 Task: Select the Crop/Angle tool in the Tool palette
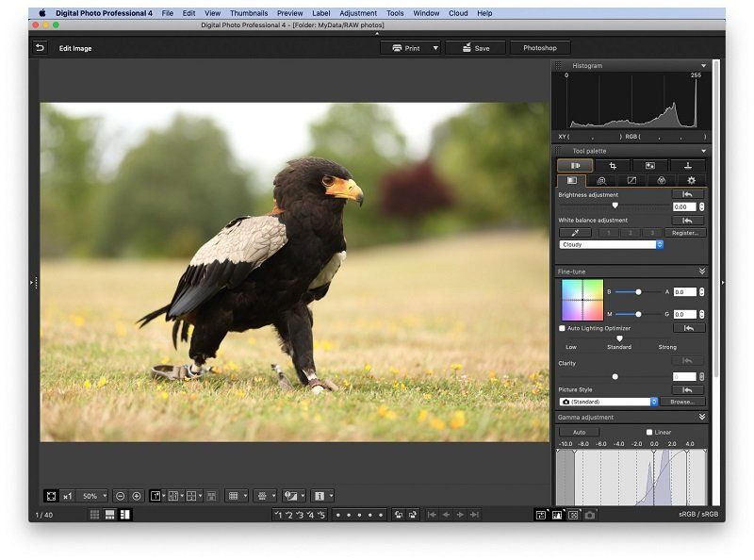click(613, 167)
